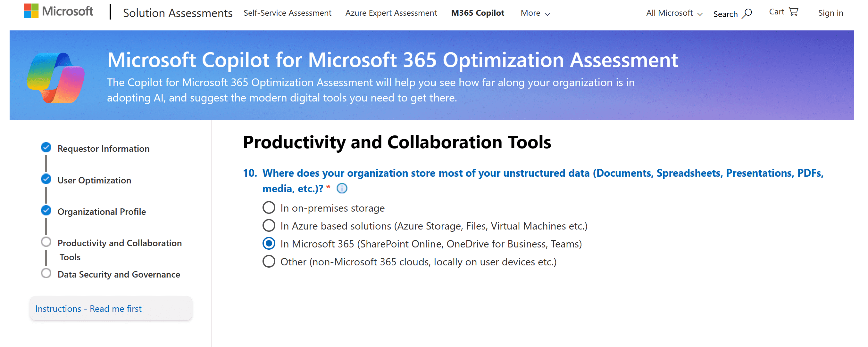Image resolution: width=868 pixels, height=347 pixels.
Task: Select In Azure based solutions option
Action: point(269,225)
